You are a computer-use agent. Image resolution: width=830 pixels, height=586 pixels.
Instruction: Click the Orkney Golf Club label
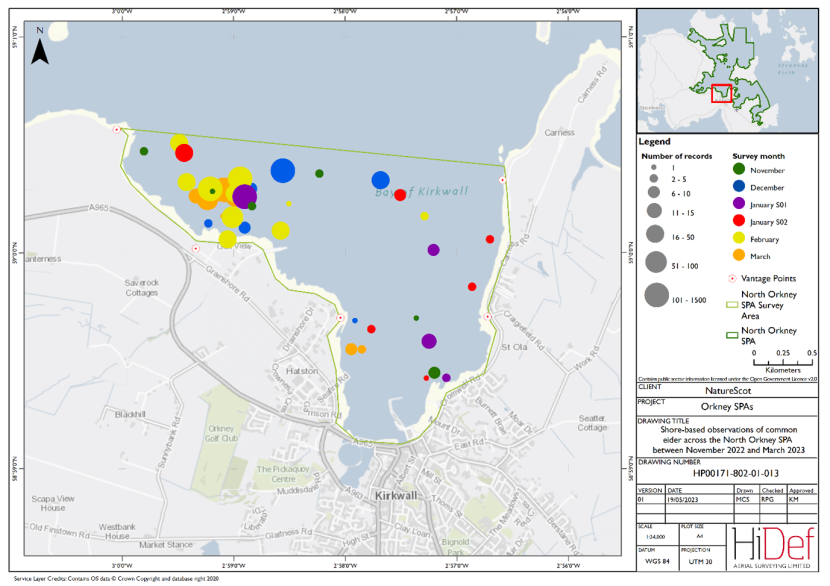point(221,433)
